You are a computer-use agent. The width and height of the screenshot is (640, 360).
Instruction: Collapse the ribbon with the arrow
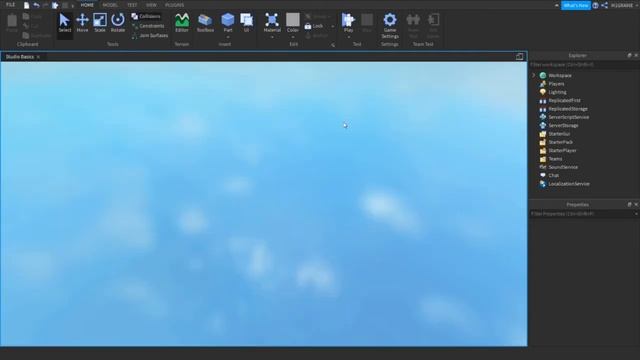coord(557,5)
